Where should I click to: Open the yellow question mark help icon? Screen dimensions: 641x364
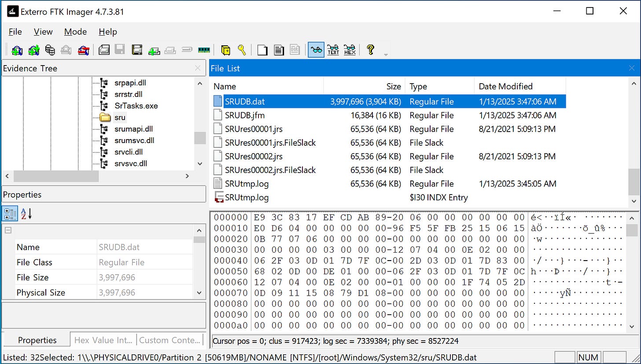[x=370, y=50]
